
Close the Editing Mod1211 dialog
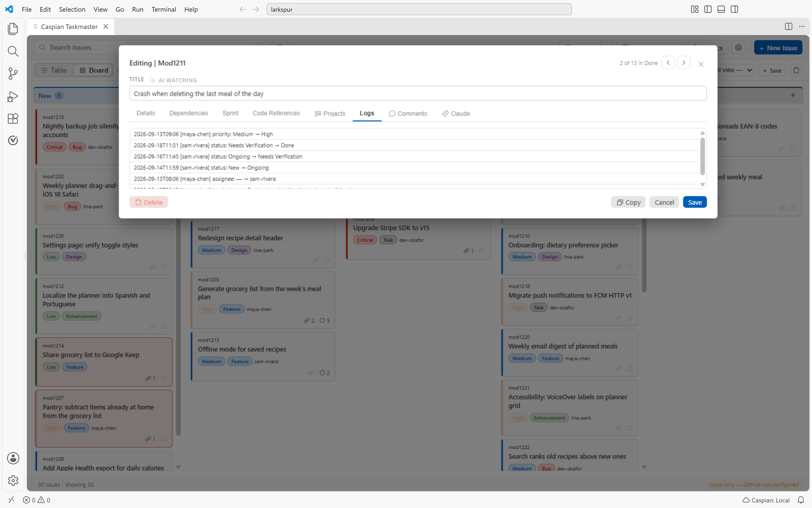(701, 64)
